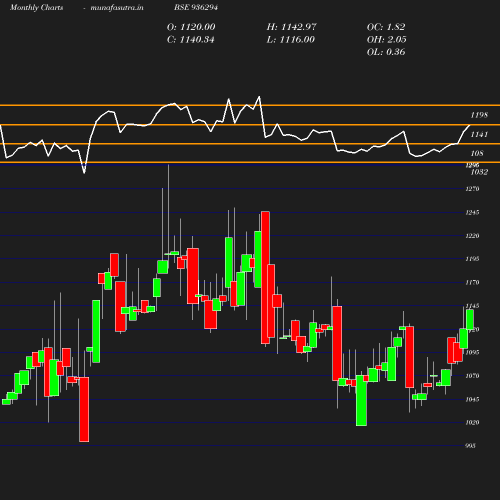The image size is (500, 500).
Task: Click the 1095 price axis label
Action: click(472, 353)
